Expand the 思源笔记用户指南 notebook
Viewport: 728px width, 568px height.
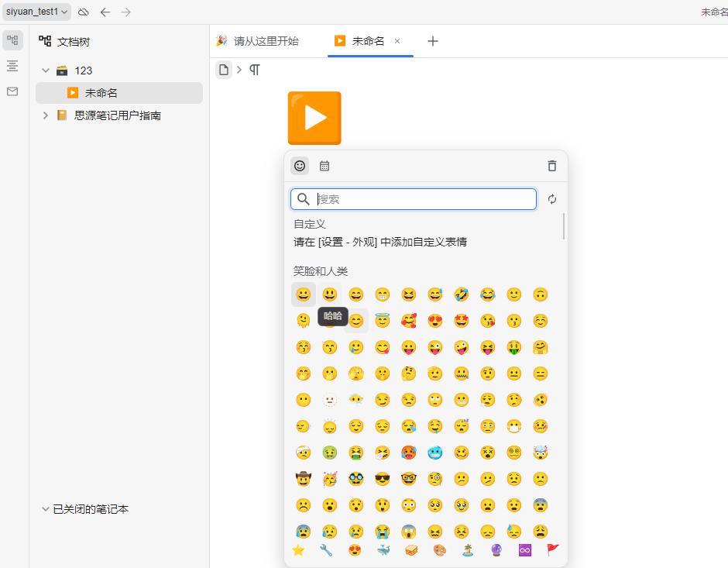pos(46,115)
